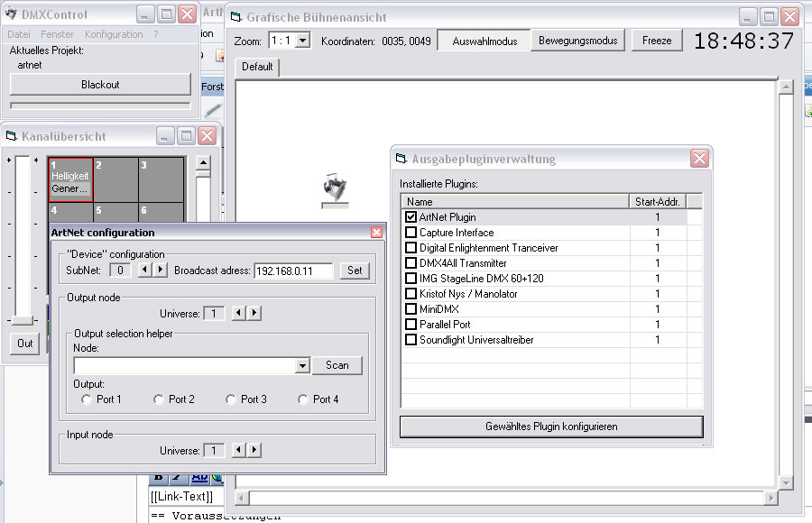The height and width of the screenshot is (523, 812).
Task: Click the Scan button for output nodes
Action: click(x=337, y=365)
